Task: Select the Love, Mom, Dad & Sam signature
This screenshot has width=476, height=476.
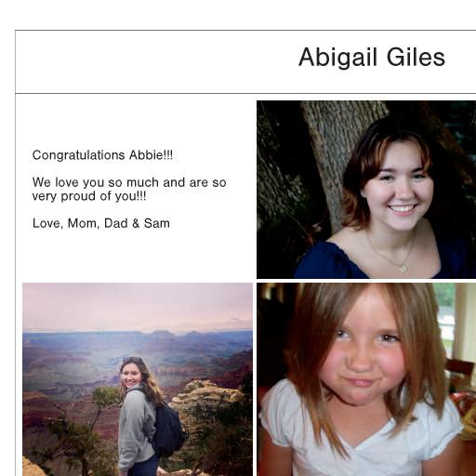Action: point(101,223)
